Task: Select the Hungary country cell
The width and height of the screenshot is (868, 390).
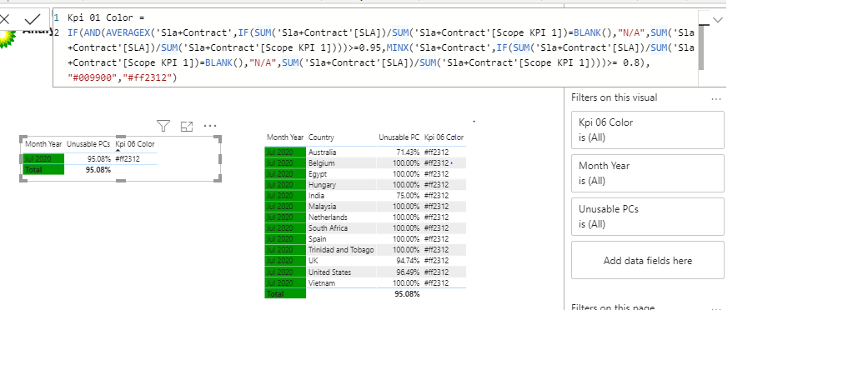Action: pos(322,185)
